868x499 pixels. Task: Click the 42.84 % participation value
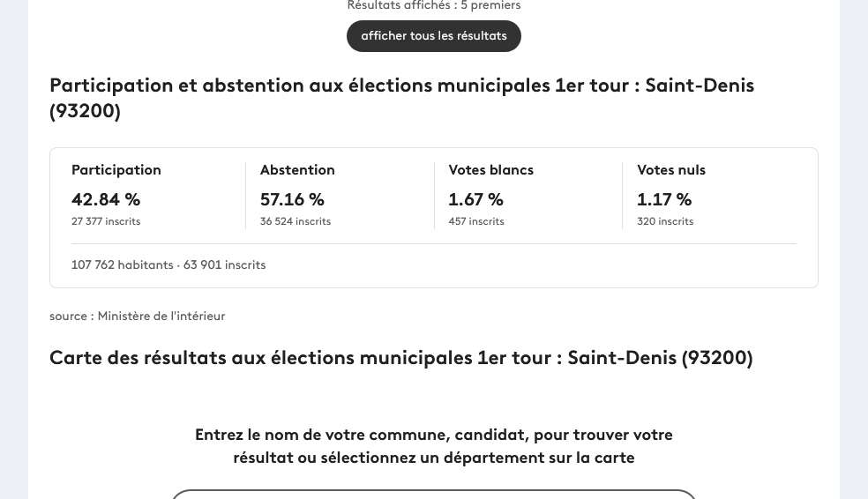(106, 199)
